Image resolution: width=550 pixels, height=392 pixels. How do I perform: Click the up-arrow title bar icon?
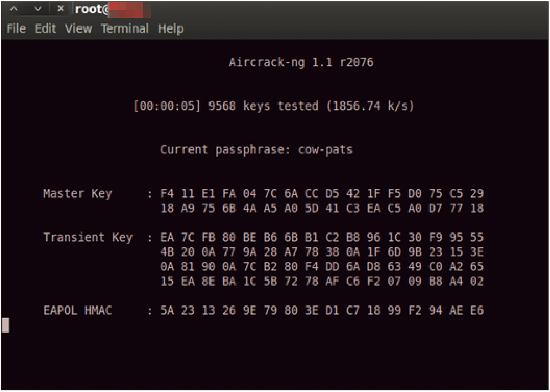tap(14, 9)
